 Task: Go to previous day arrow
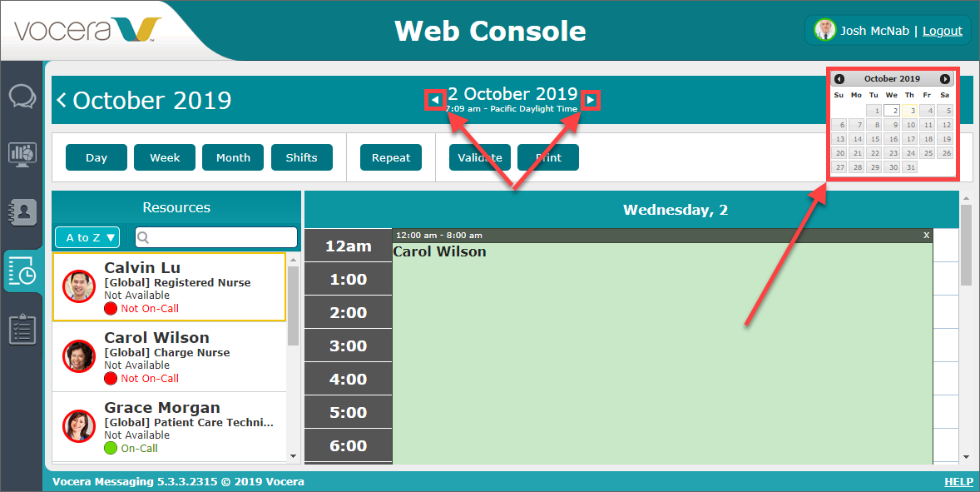[435, 100]
